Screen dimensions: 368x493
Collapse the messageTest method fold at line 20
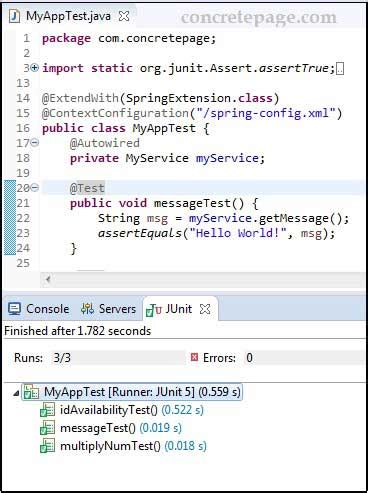click(34, 188)
